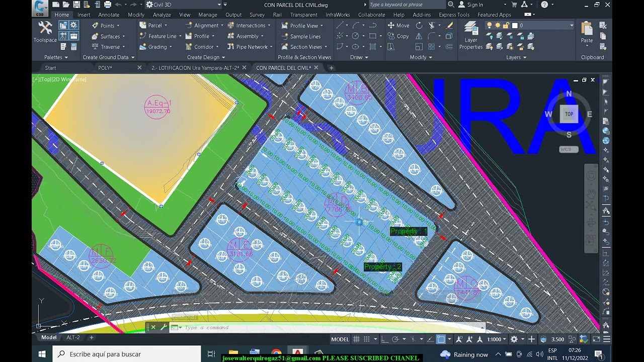This screenshot has width=644, height=362.
Task: Click the Rotate modify tool
Action: (x=419, y=25)
